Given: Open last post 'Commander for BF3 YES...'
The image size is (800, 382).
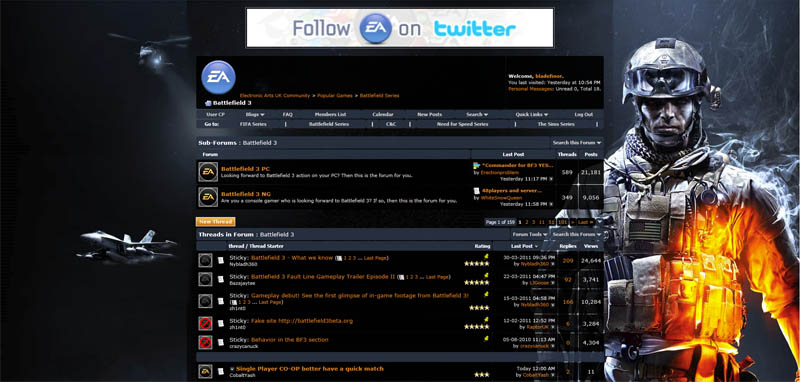Looking at the screenshot, I should point(518,165).
